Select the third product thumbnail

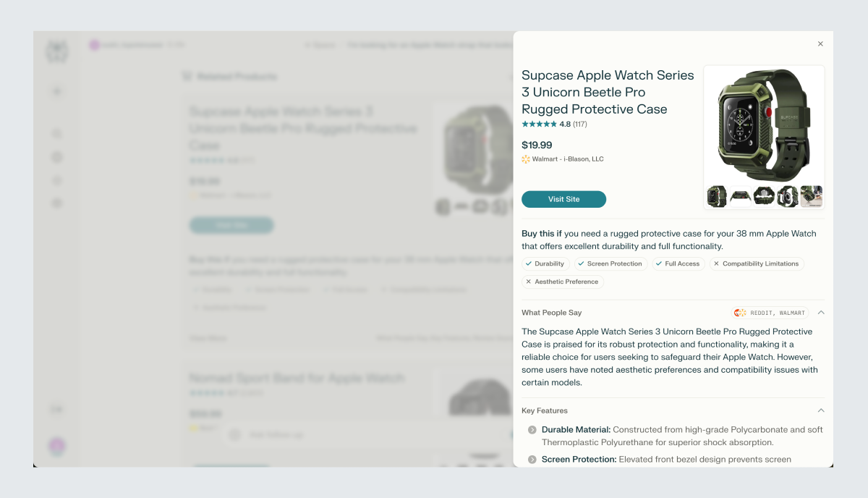tap(764, 196)
